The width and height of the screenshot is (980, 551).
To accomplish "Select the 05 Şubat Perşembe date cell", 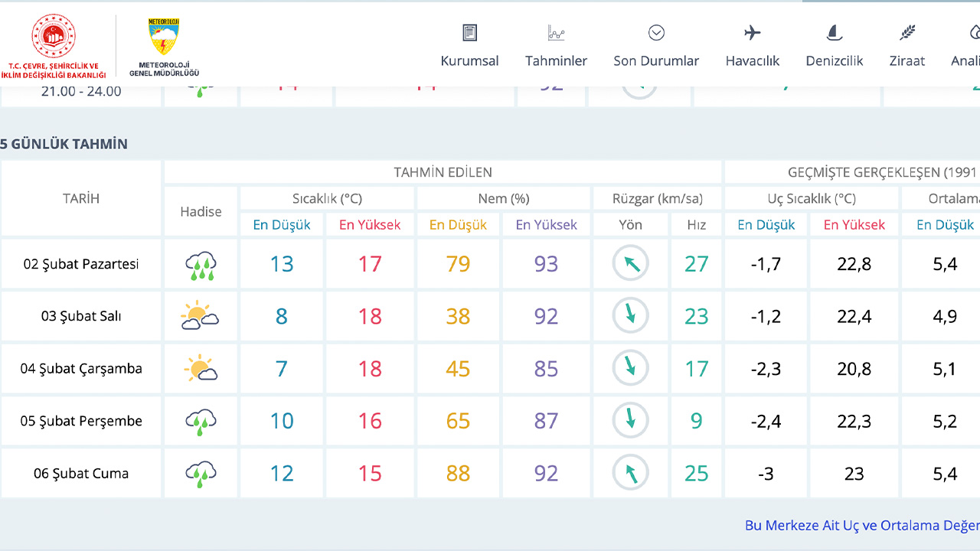I will tap(81, 421).
